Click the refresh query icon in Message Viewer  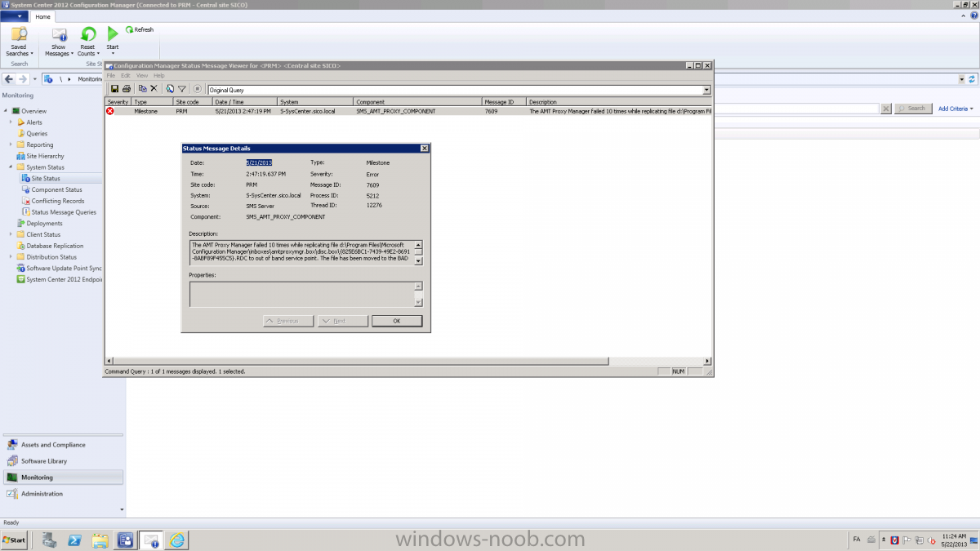pyautogui.click(x=170, y=88)
